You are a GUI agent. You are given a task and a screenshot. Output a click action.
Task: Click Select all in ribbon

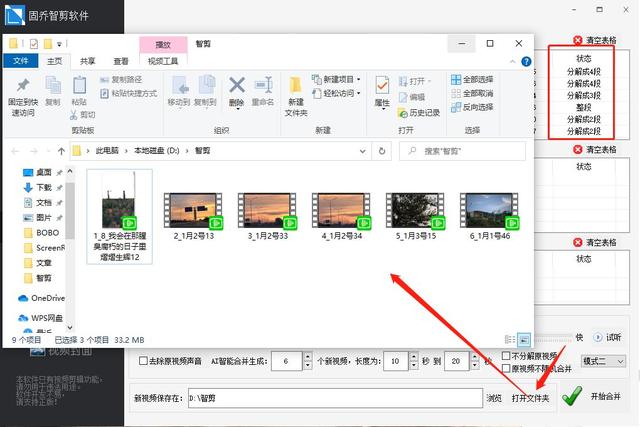[472, 80]
